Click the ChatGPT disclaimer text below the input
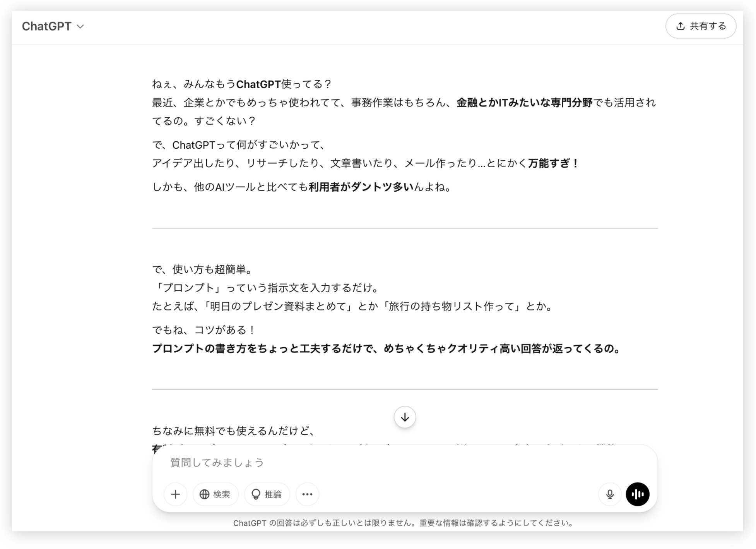The height and width of the screenshot is (549, 756). (x=403, y=523)
